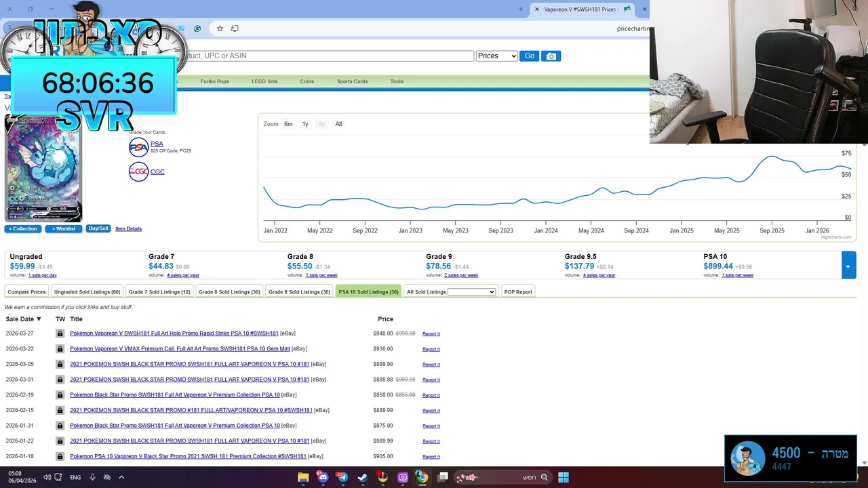Set chart zoom to 6m
This screenshot has height=488, width=868.
pos(288,124)
